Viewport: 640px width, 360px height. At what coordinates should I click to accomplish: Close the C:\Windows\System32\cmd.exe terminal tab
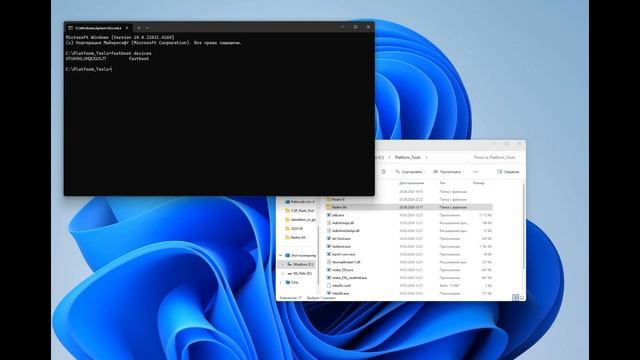click(x=127, y=28)
